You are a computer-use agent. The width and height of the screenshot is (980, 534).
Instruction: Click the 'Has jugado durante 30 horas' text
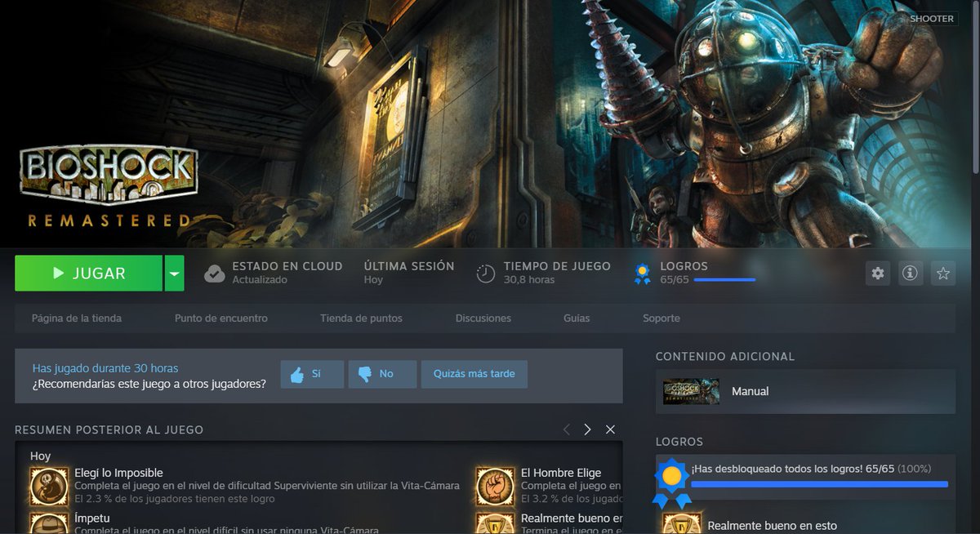pos(105,368)
